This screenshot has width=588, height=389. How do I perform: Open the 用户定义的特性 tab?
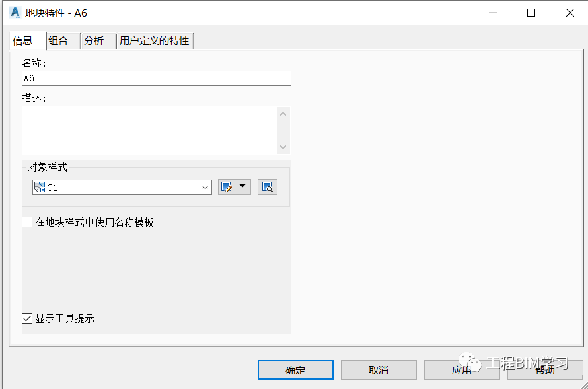coord(155,40)
